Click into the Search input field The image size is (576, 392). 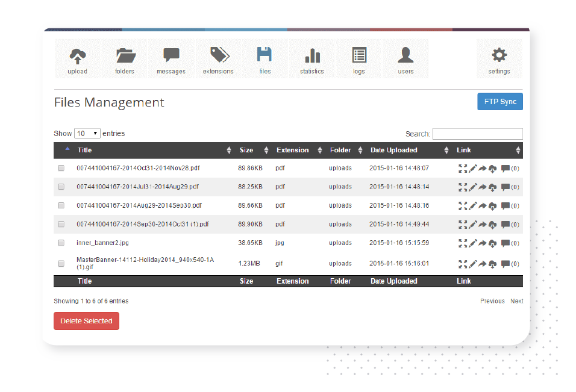(x=477, y=134)
